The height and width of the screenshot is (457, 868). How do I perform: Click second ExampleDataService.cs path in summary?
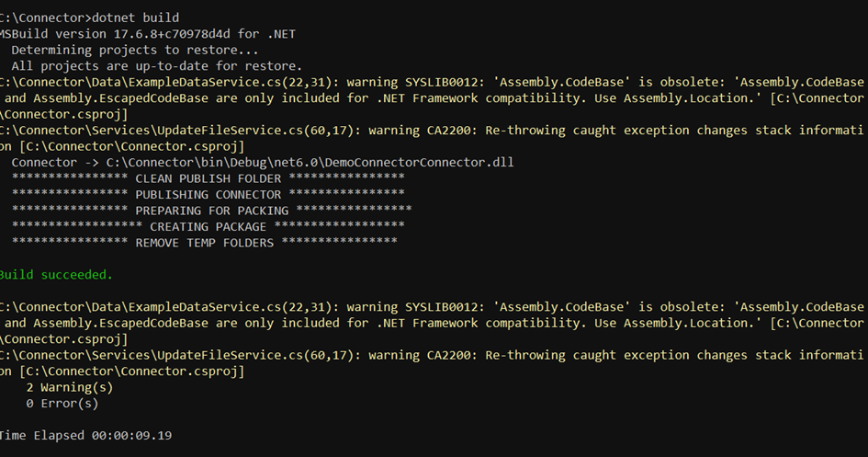coord(171,307)
